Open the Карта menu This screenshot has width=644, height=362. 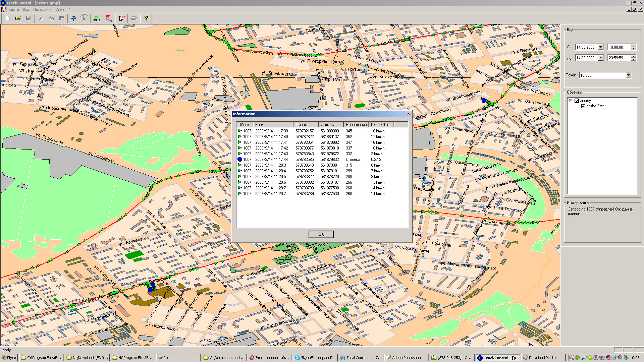tap(13, 9)
